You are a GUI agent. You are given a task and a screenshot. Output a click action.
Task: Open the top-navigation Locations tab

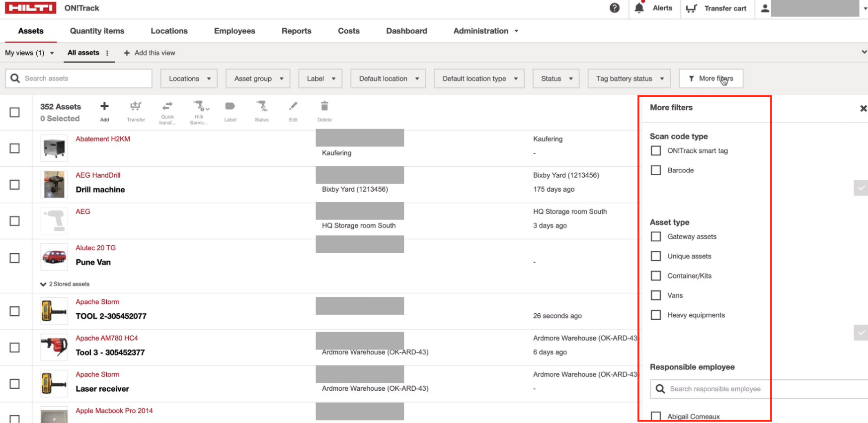169,31
